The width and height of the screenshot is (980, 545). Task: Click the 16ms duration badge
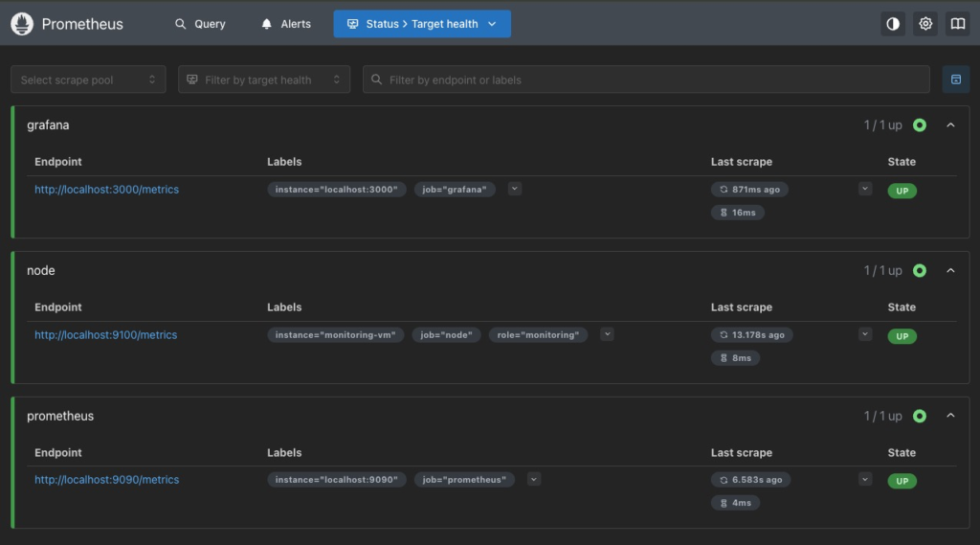(x=738, y=213)
